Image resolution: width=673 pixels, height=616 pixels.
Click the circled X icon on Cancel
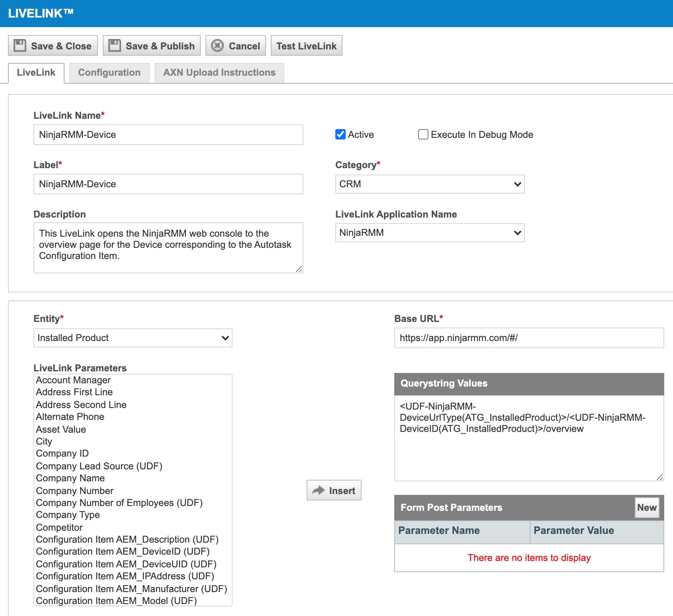(217, 45)
